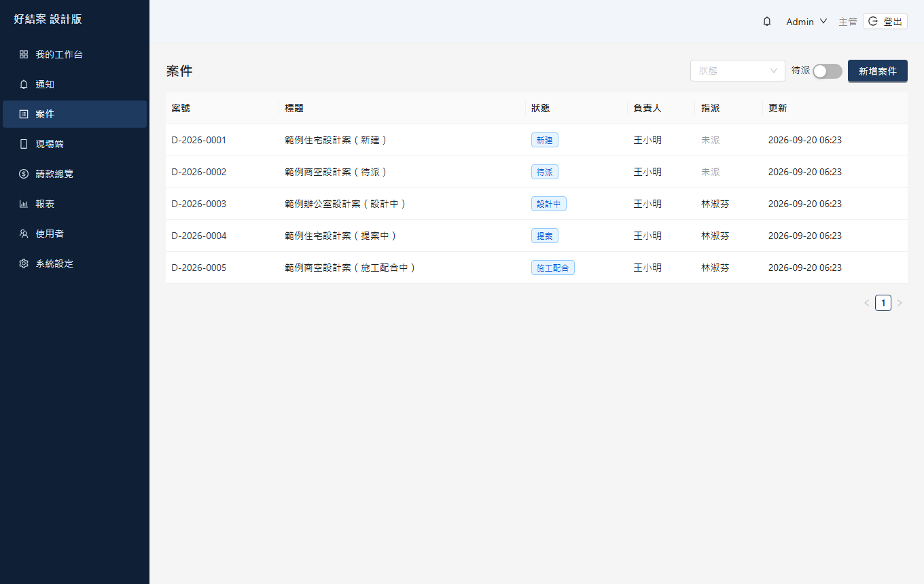Select 現場端 in the sidebar
The image size is (924, 584).
pos(75,144)
